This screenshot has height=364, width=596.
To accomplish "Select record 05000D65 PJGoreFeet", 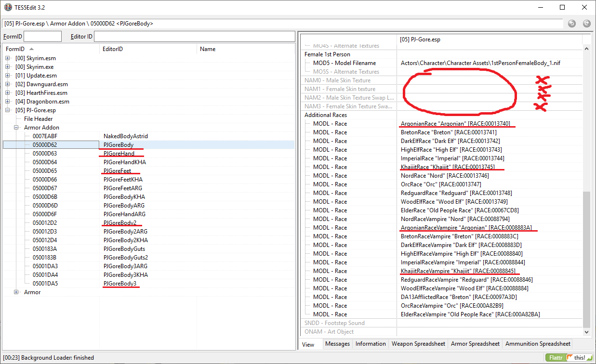I will point(148,171).
